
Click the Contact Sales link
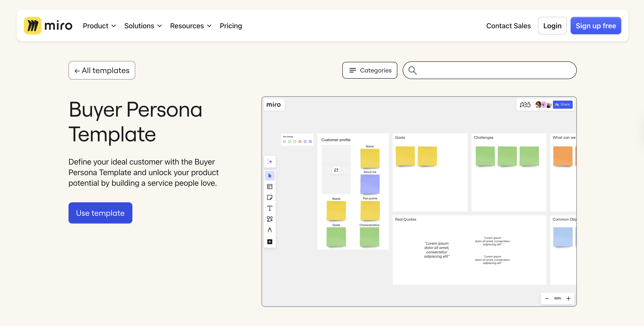click(508, 26)
